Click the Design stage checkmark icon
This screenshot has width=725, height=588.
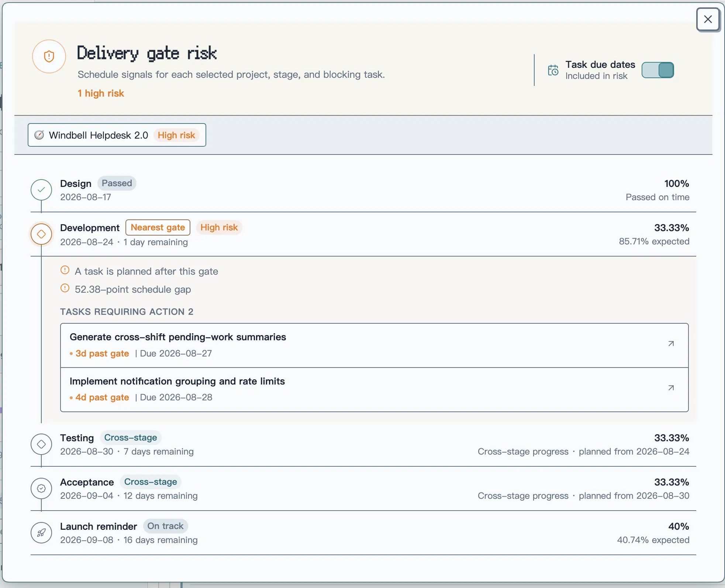coord(41,190)
